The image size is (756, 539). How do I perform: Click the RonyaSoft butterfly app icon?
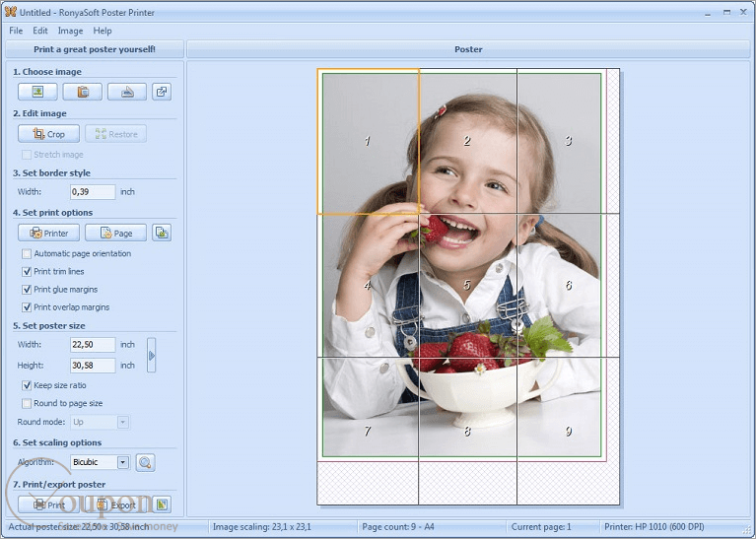pyautogui.click(x=10, y=12)
